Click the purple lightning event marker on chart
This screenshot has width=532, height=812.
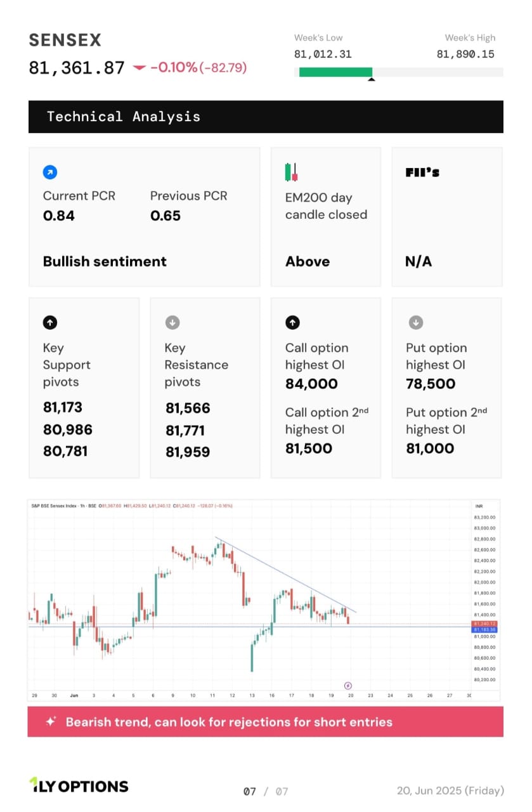coord(348,686)
